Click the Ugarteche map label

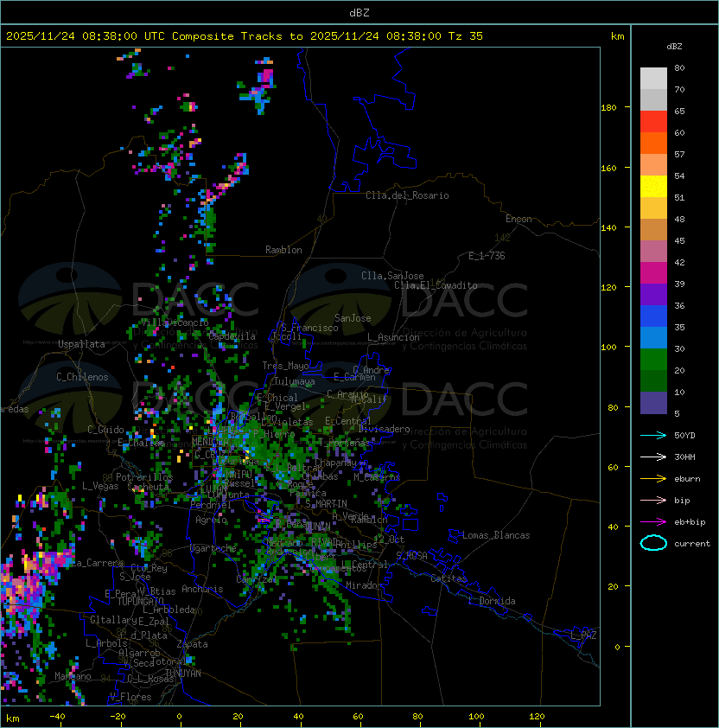213,548
